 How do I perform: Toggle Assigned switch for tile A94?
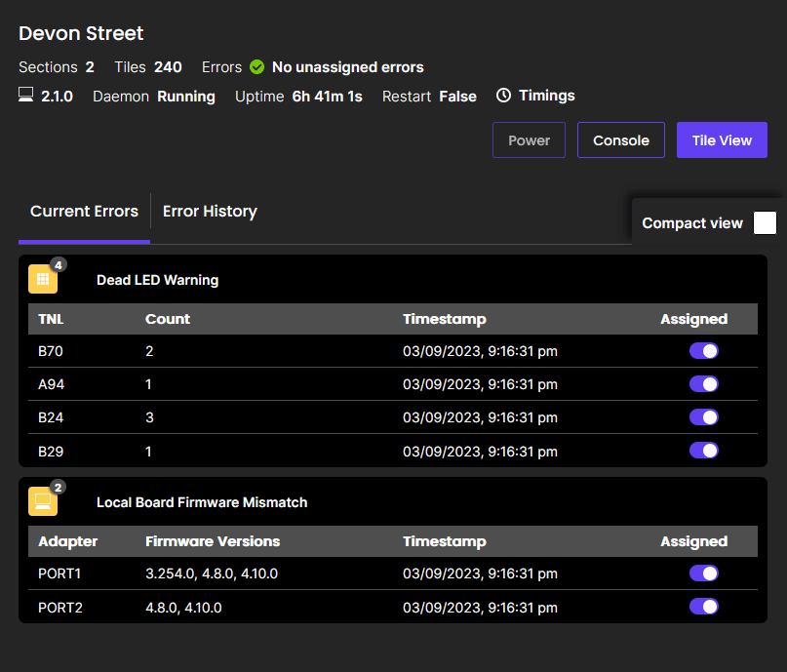[x=703, y=384]
